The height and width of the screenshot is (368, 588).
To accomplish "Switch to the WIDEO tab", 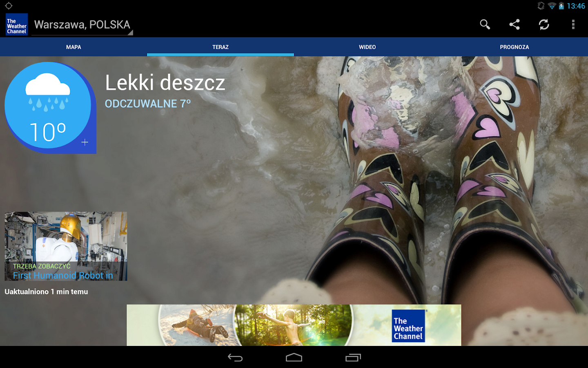I will click(367, 47).
